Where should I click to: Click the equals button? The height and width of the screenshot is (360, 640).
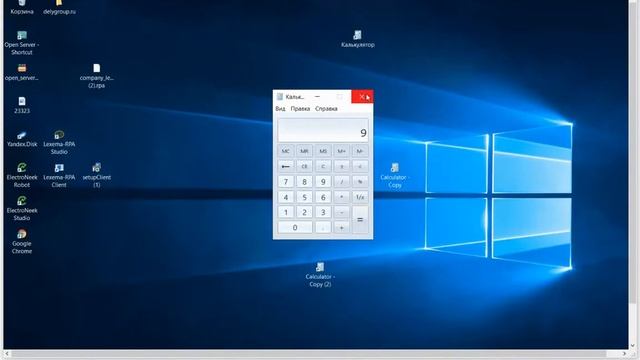tap(360, 220)
